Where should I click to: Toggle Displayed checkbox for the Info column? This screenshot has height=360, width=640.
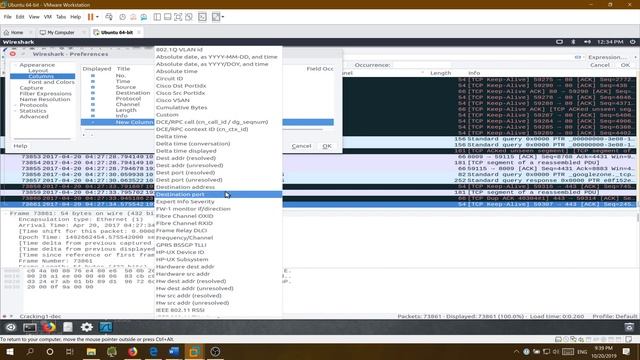93,116
